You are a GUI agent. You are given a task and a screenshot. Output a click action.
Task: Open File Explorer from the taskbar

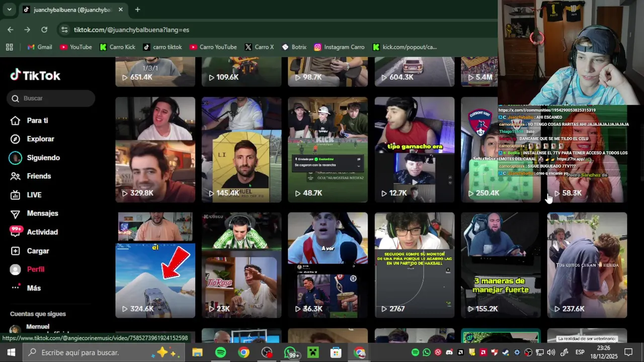(x=197, y=352)
